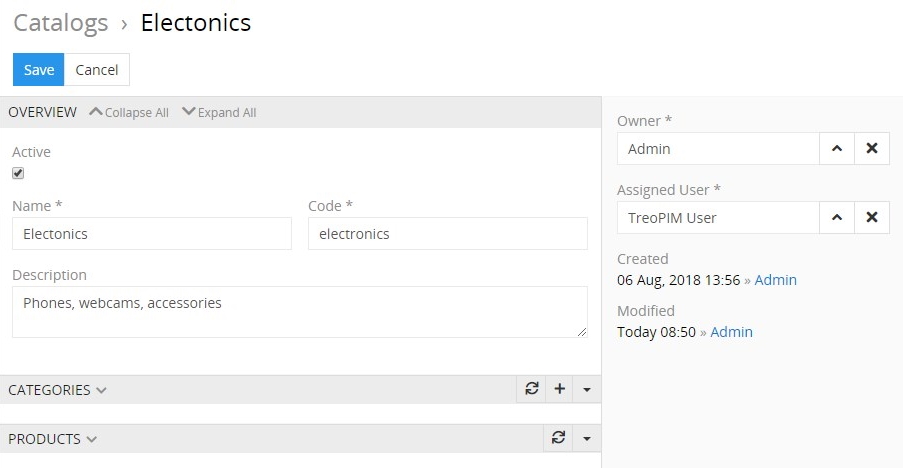The height and width of the screenshot is (468, 903).
Task: Focus the Name input field
Action: point(152,234)
